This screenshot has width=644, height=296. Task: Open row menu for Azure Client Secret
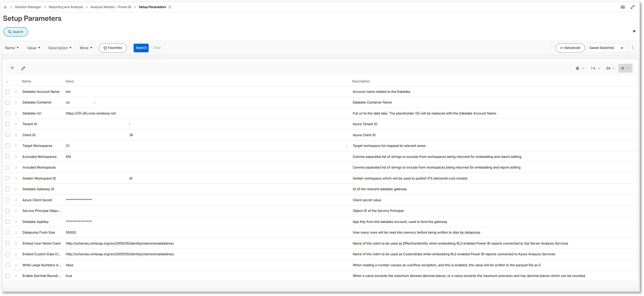pyautogui.click(x=16, y=200)
